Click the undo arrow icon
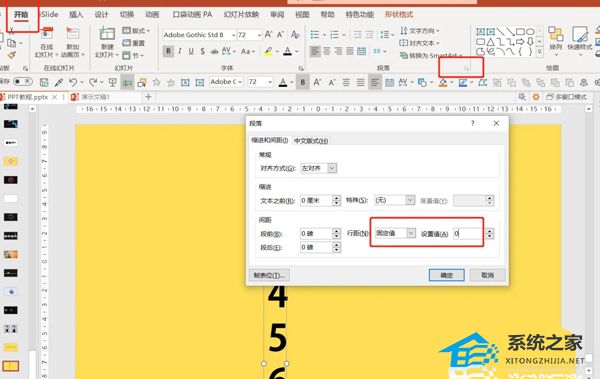600x379 pixels. pyautogui.click(x=73, y=82)
